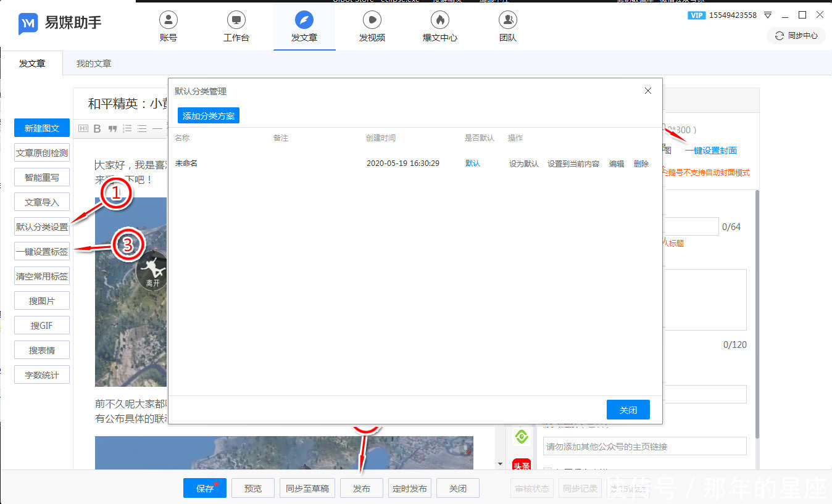
Task: Insert a blockquote using the quote icon
Action: 111,128
